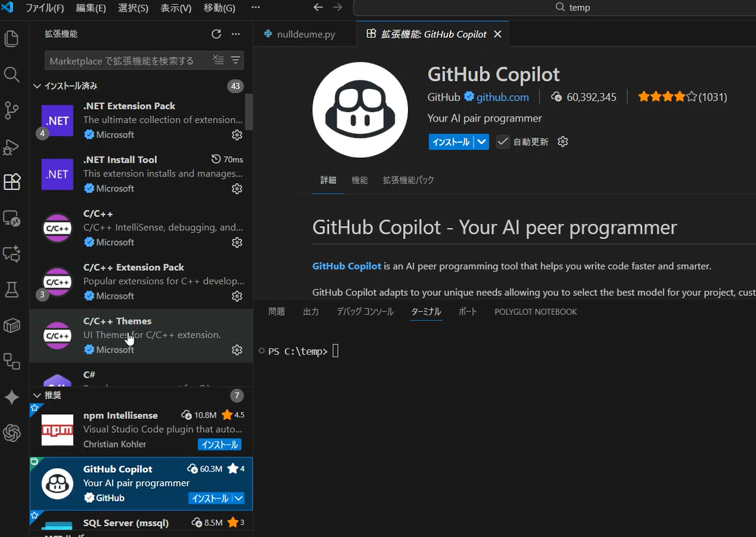Select the ChatGPT icon in the activity bar
Viewport: 756px width, 537px height.
tap(12, 433)
